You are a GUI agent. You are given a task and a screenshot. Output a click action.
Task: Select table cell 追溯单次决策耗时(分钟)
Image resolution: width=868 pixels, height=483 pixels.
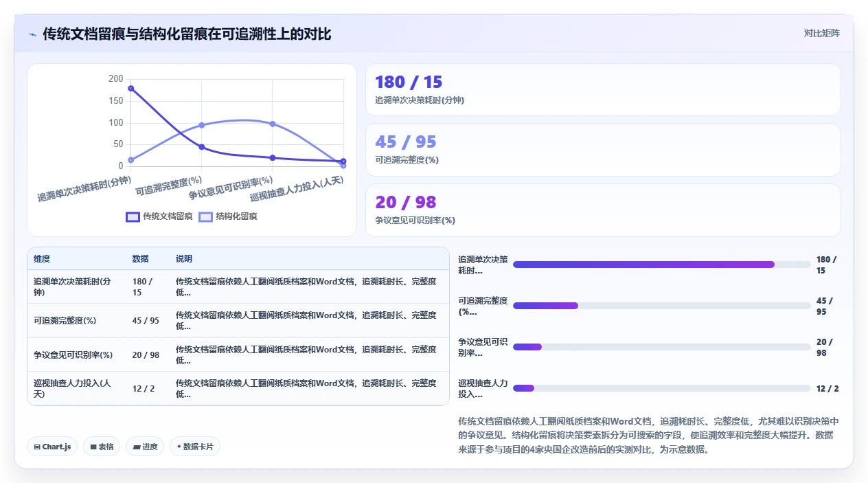tap(76, 287)
